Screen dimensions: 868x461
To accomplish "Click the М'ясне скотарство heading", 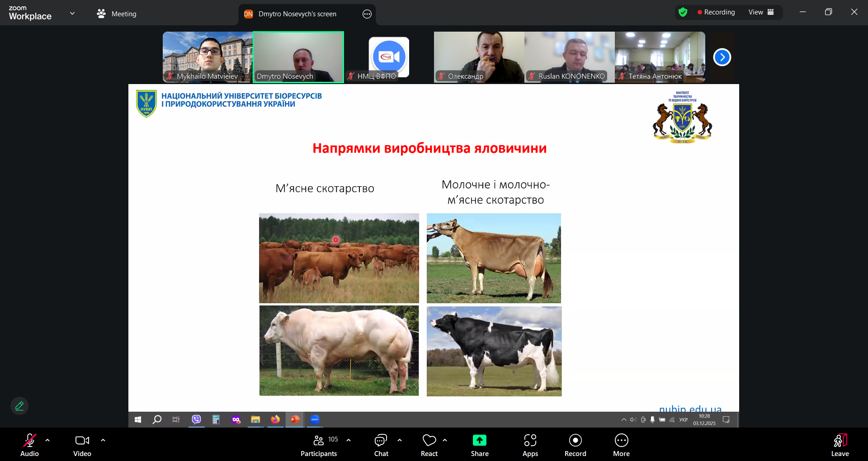I will click(x=325, y=188).
